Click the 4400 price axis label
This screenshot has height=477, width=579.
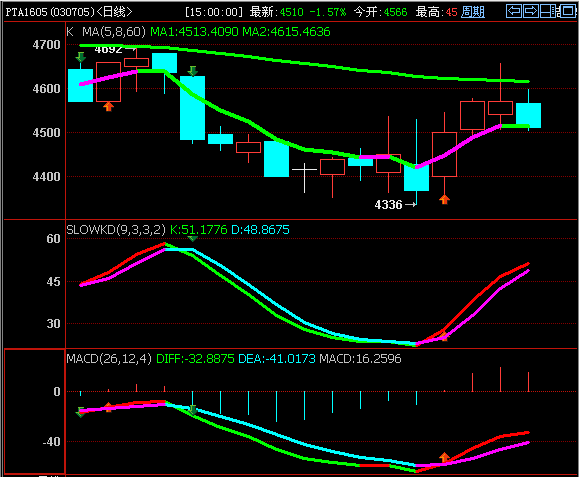47,176
